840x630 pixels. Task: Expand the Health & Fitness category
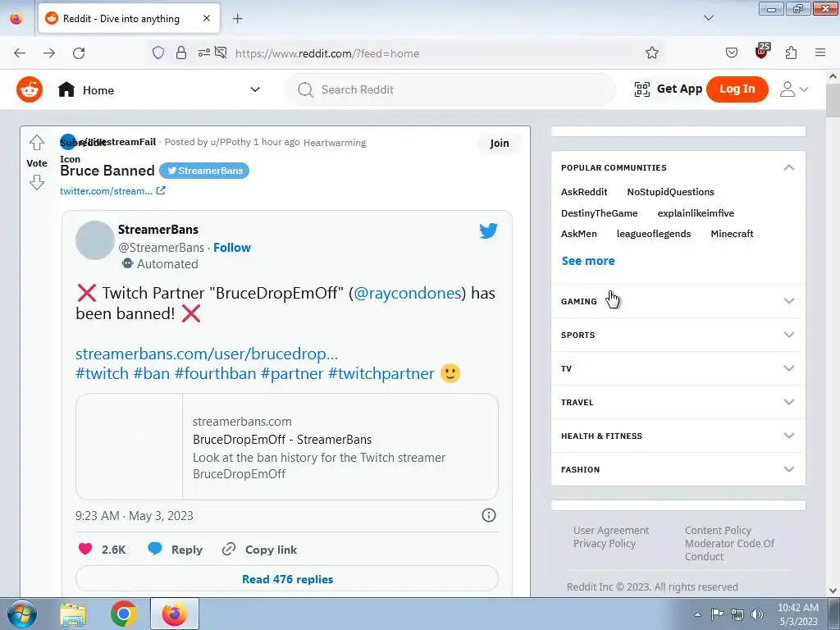[678, 436]
